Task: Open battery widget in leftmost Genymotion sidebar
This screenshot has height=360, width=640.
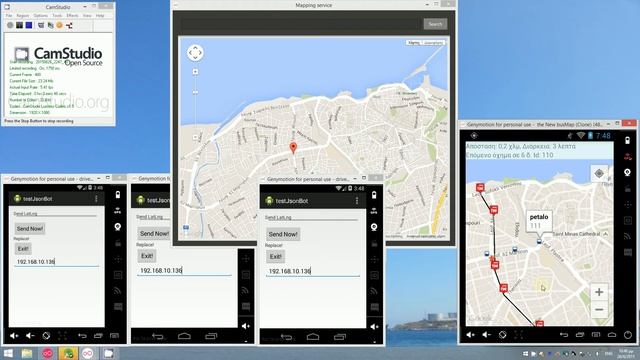Action: 118,195
